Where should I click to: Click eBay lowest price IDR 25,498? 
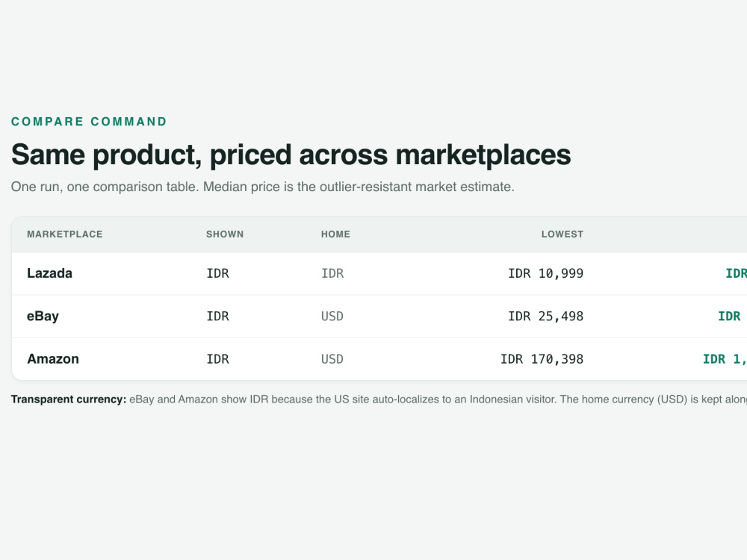tap(545, 316)
